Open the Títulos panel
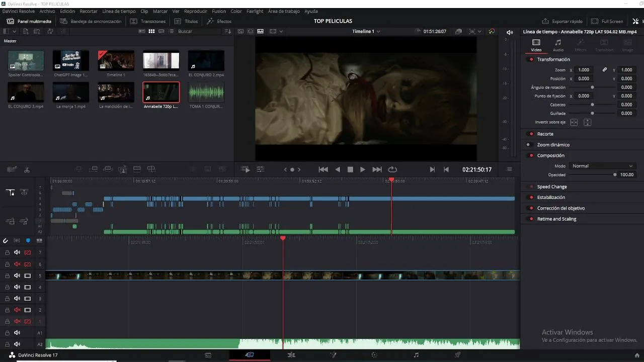This screenshot has height=362, width=644. click(x=186, y=22)
